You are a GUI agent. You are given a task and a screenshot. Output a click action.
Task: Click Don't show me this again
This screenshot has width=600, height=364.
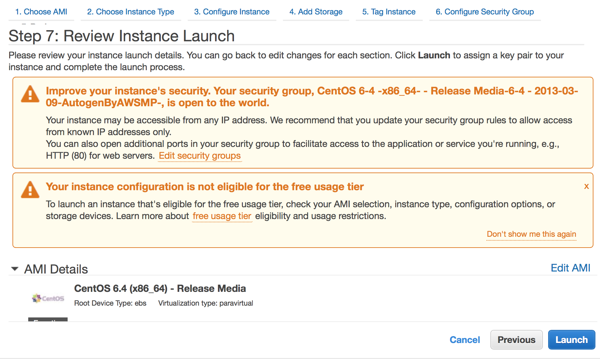pos(531,234)
